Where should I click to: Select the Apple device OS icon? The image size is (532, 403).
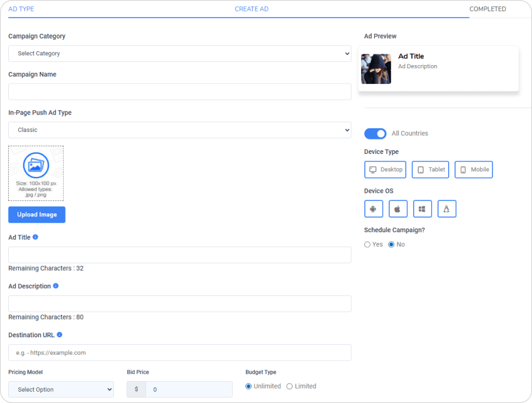(x=398, y=209)
